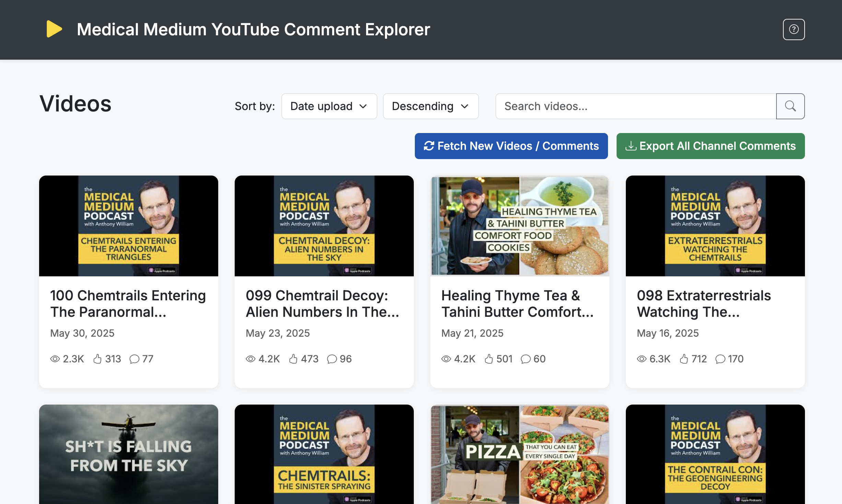Open Healing Thyme Tea cookies thumbnail

click(x=520, y=226)
